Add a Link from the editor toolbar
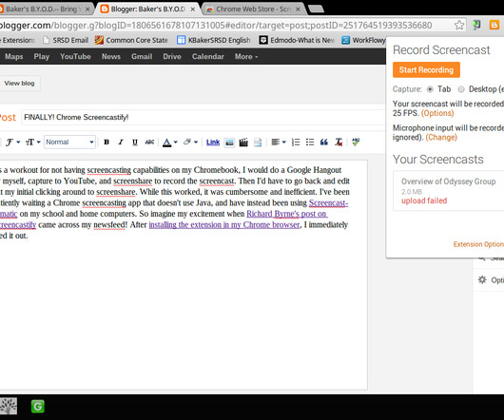 pyautogui.click(x=213, y=143)
